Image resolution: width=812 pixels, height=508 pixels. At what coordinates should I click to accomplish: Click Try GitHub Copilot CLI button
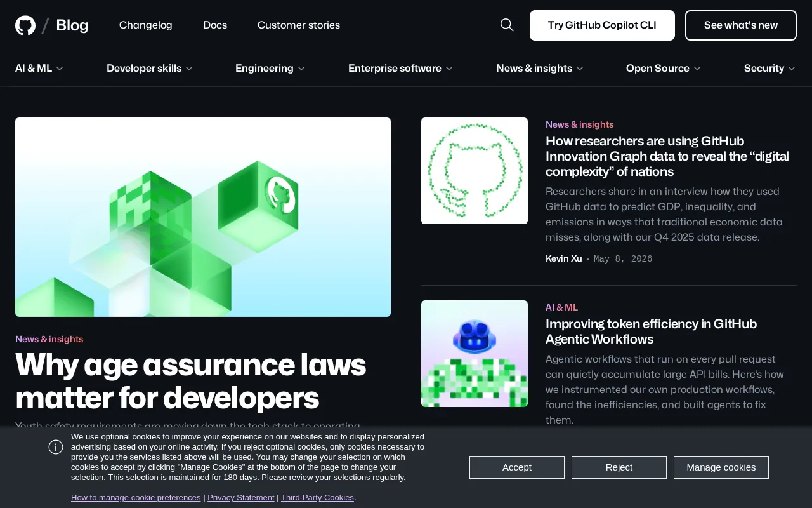pos(602,25)
